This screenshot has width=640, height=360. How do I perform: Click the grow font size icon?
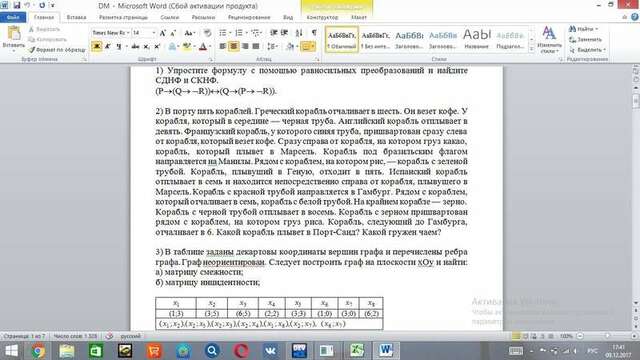(x=162, y=33)
